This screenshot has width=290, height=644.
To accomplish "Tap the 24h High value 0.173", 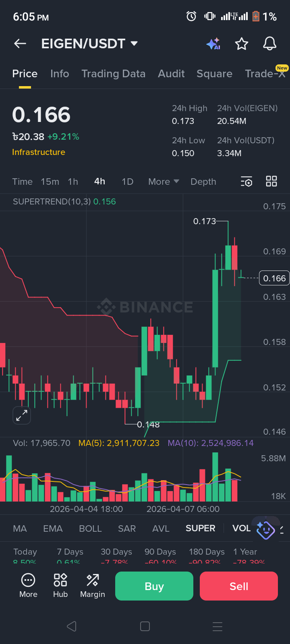I will point(183,121).
